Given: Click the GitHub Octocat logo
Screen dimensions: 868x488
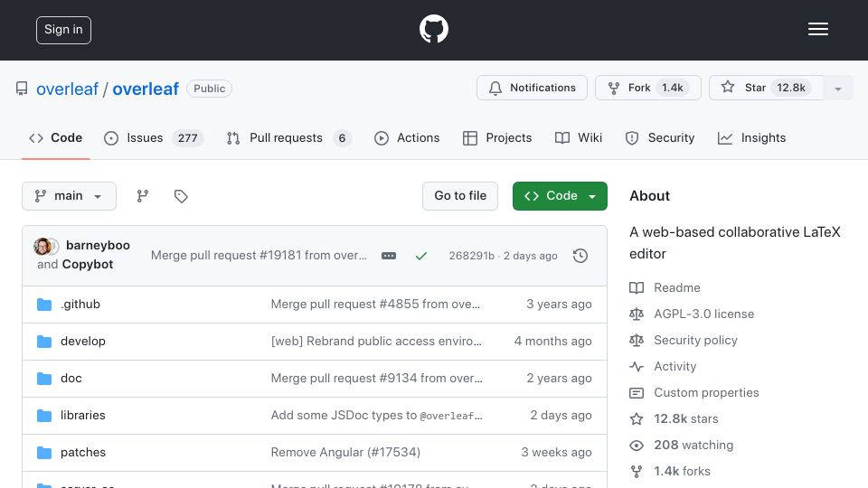Looking at the screenshot, I should [x=433, y=29].
